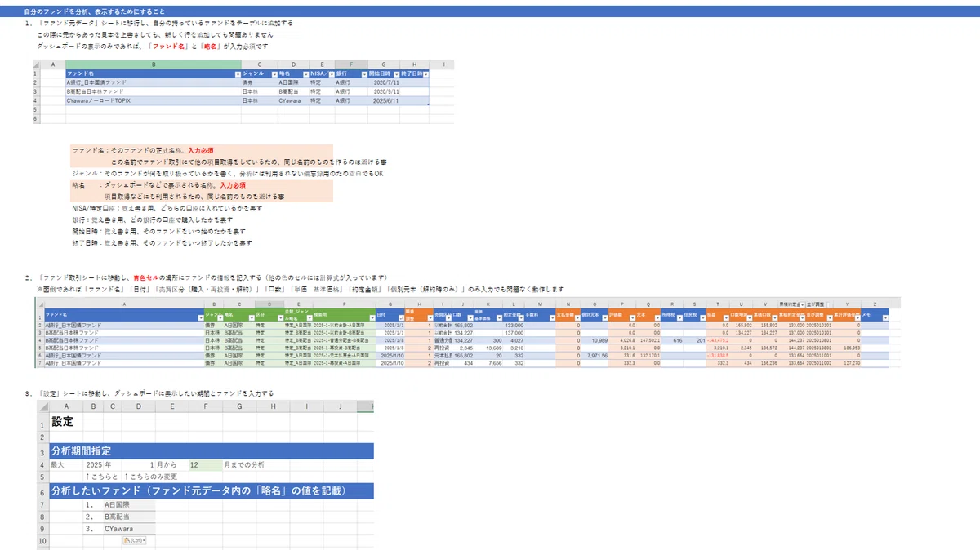Open the 終了日時 filter dropdown
This screenshot has height=550, width=980.
(425, 74)
